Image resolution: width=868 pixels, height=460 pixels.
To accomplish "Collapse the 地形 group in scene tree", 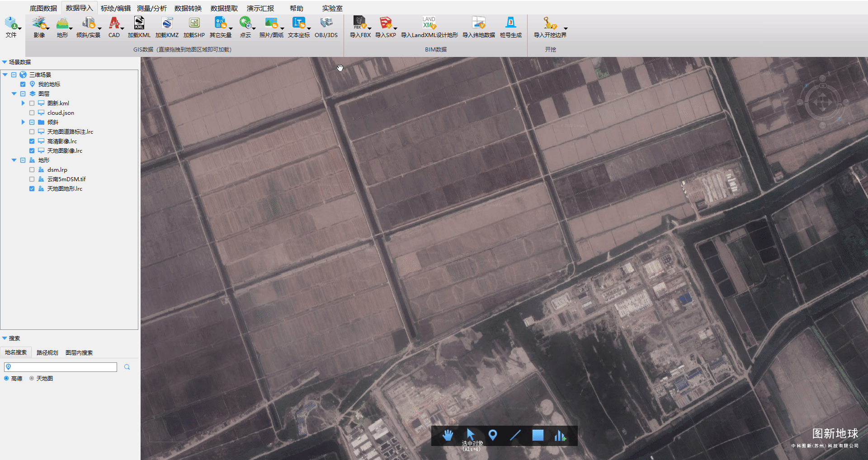I will coord(14,160).
